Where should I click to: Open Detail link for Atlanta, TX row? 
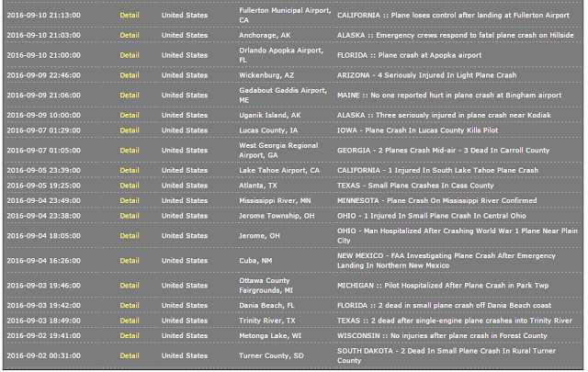[x=130, y=186]
